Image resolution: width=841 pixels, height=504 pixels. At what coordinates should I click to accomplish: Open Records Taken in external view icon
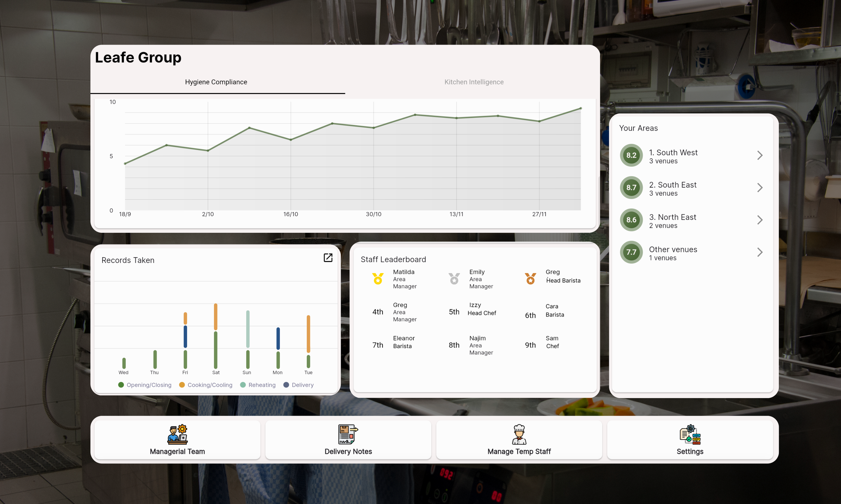(328, 258)
